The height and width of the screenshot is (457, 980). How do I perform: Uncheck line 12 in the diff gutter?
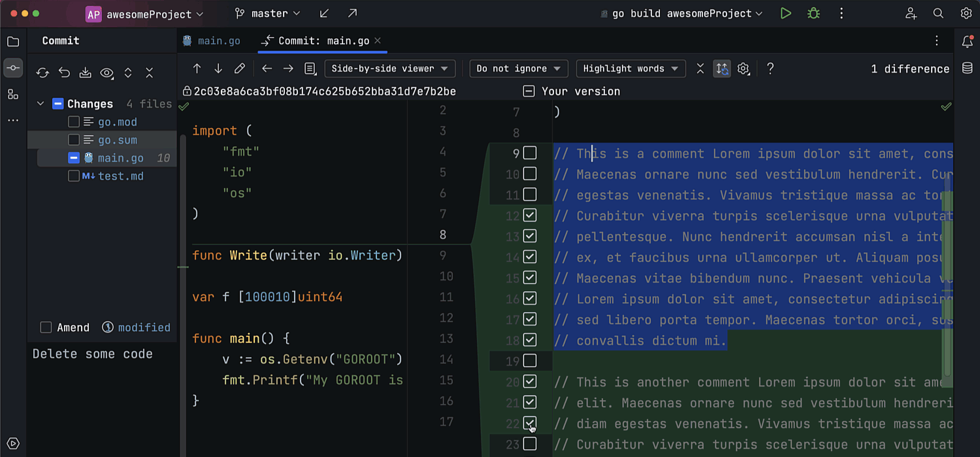[x=530, y=215]
